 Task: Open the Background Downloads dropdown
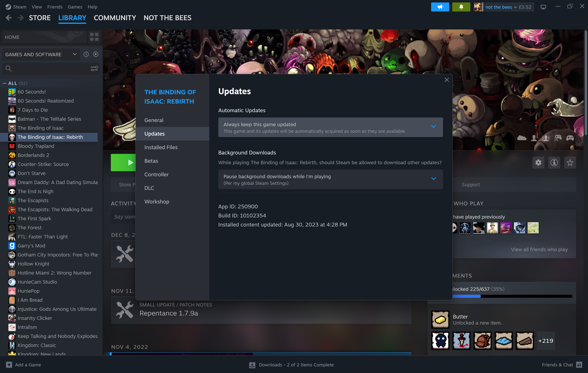tap(330, 180)
